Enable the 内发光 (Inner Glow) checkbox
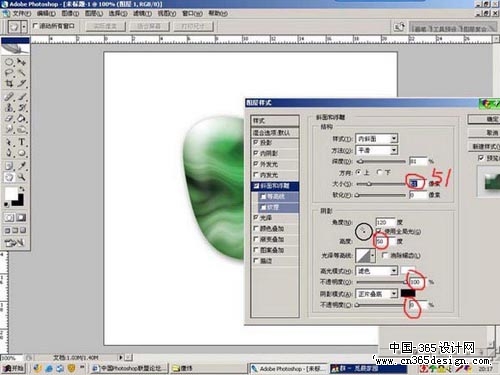The width and height of the screenshot is (500, 375). tap(256, 175)
